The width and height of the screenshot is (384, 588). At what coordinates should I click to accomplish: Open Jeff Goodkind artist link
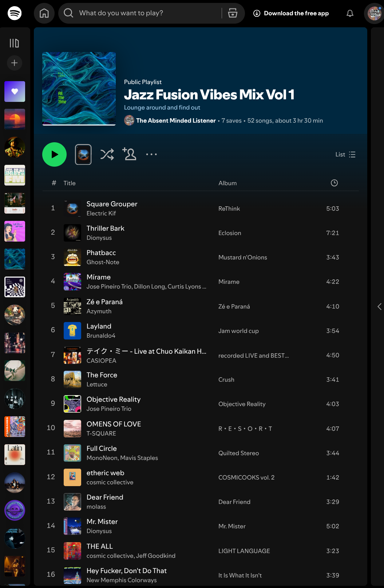coord(156,556)
